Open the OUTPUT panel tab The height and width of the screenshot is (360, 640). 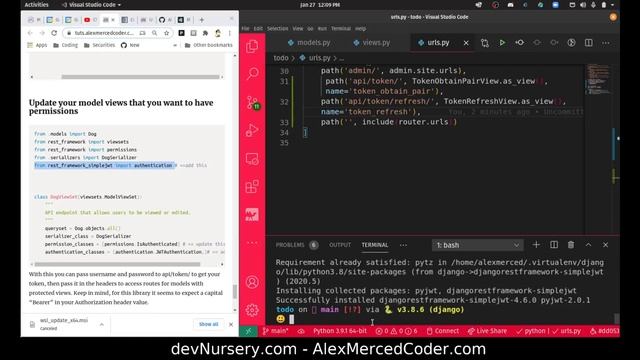[340, 245]
